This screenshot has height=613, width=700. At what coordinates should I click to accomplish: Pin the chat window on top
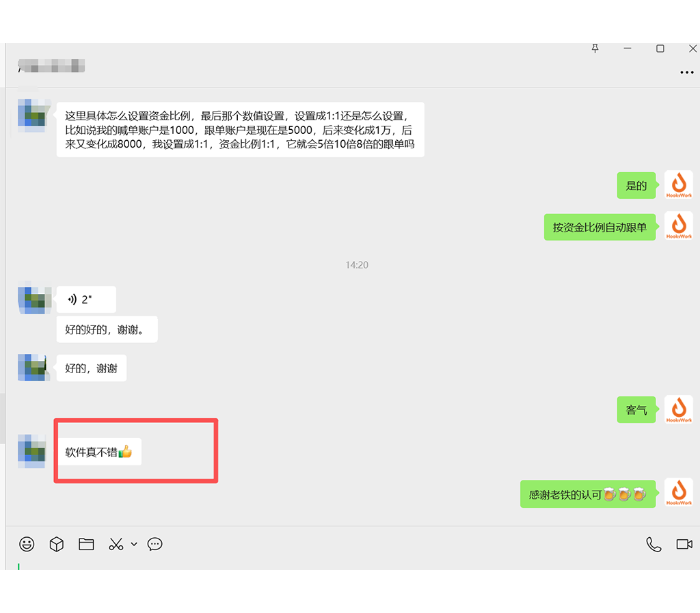pos(595,49)
